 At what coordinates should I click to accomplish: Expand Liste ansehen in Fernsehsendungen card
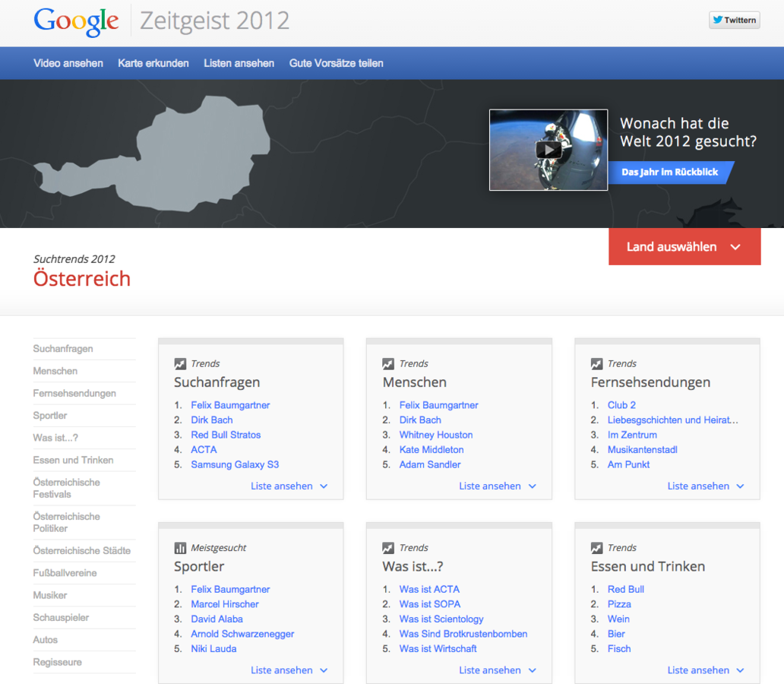pos(706,486)
